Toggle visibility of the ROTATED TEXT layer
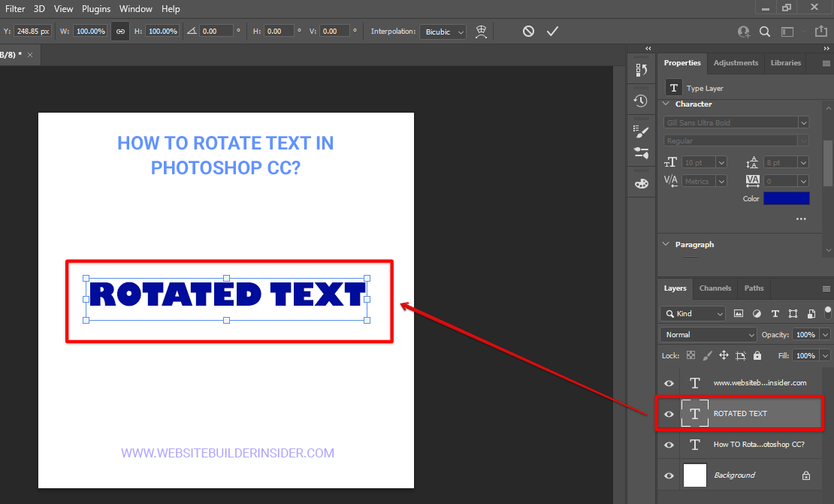The width and height of the screenshot is (834, 504). click(x=668, y=413)
